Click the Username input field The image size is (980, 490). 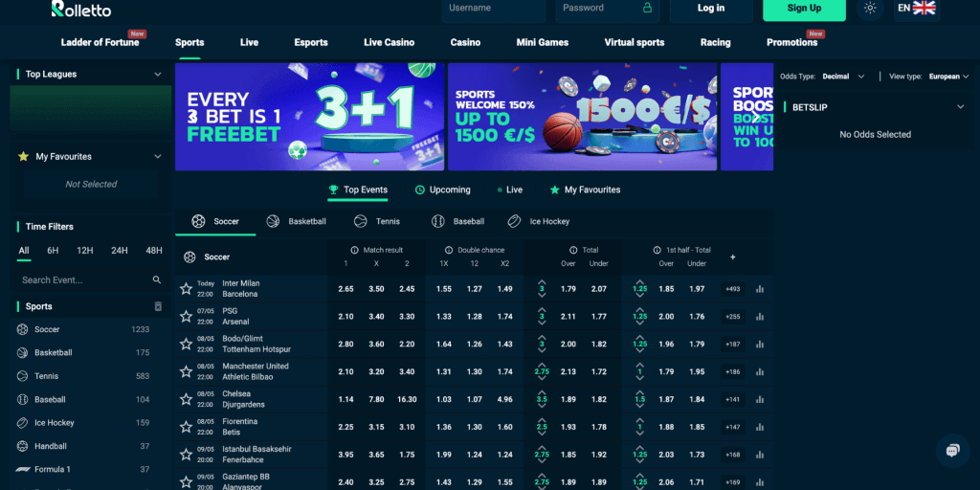tap(493, 9)
